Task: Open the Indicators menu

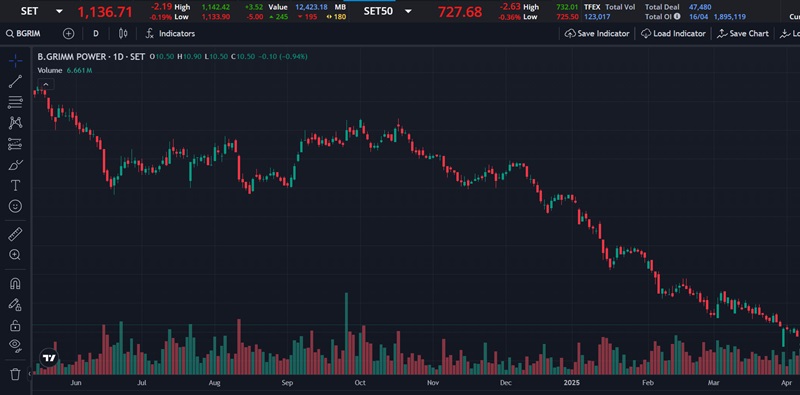Action: (x=170, y=34)
